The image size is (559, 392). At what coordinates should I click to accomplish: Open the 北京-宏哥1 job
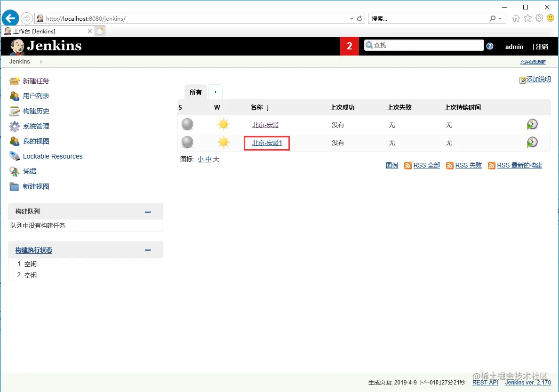[x=267, y=143]
